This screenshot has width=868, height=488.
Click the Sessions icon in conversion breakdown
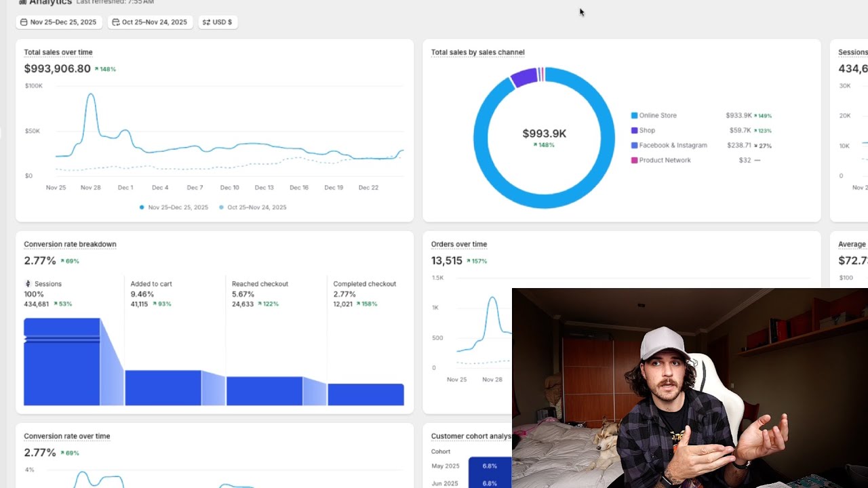[28, 284]
